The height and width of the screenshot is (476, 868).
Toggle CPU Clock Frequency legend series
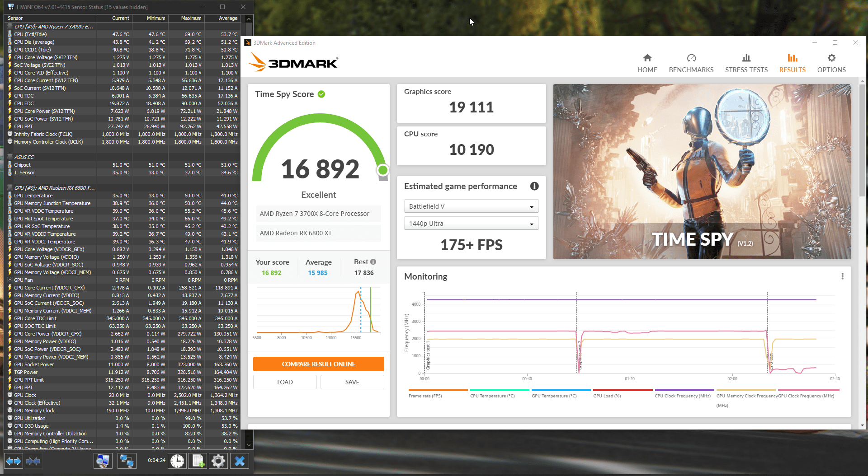pyautogui.click(x=684, y=393)
